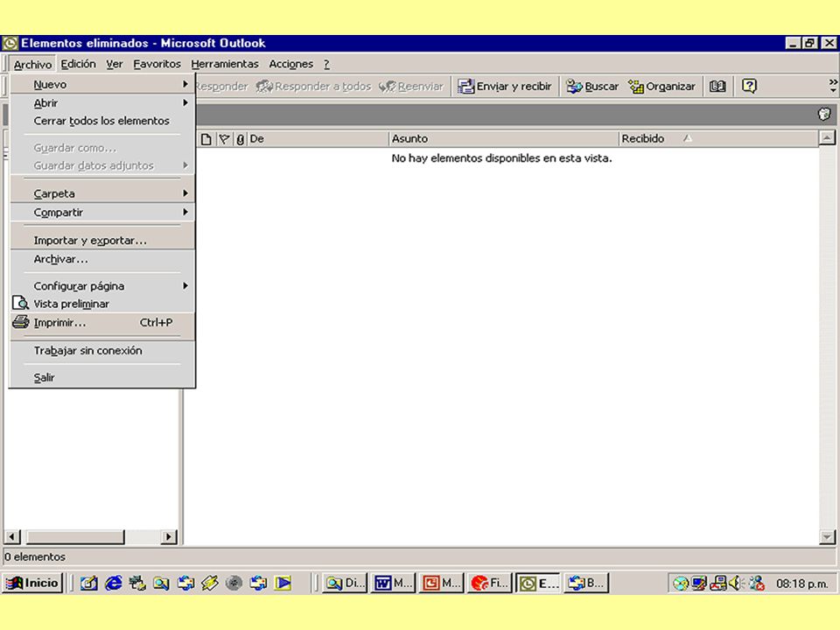The image size is (840, 630).
Task: Expand Guardar datos adjuntos submenu
Action: click(101, 165)
